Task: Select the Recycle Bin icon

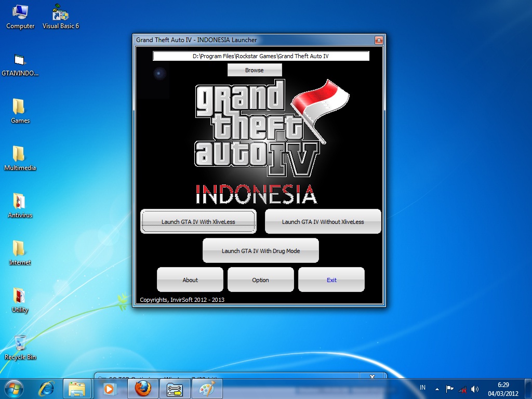Action: [20, 348]
